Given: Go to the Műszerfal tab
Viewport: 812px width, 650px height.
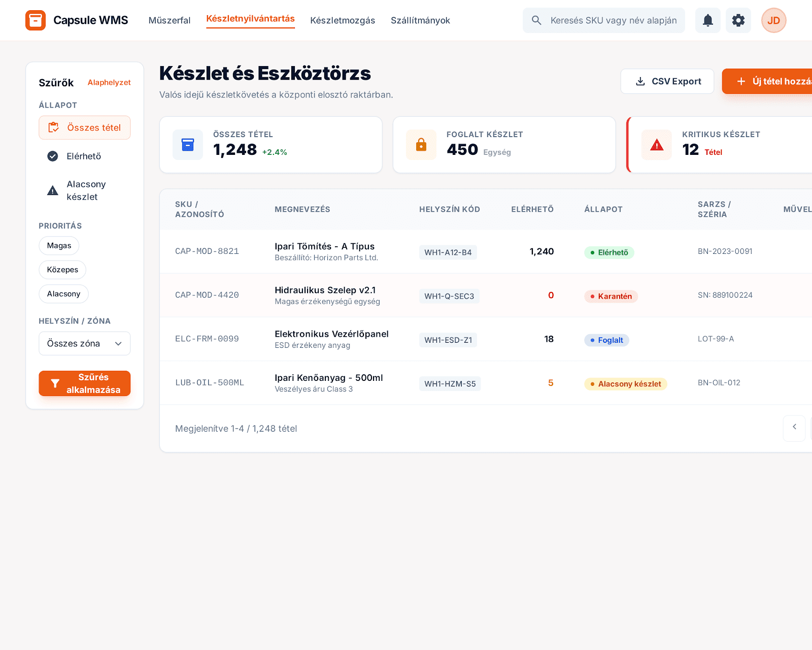Looking at the screenshot, I should [x=170, y=20].
